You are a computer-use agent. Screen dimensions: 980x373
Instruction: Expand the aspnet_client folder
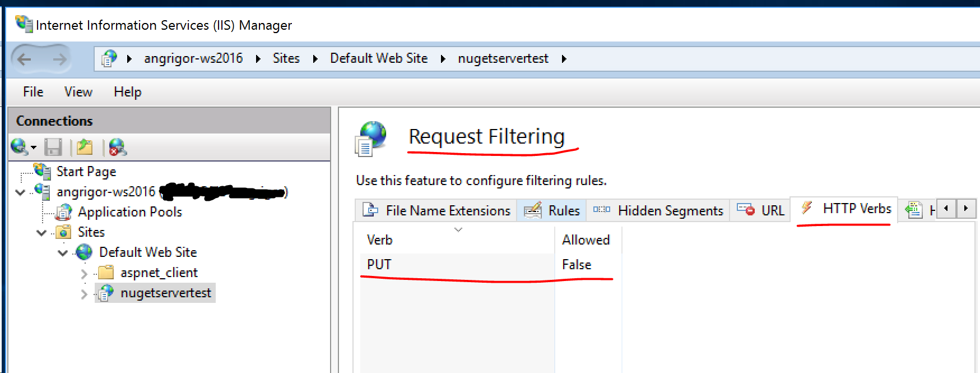84,273
